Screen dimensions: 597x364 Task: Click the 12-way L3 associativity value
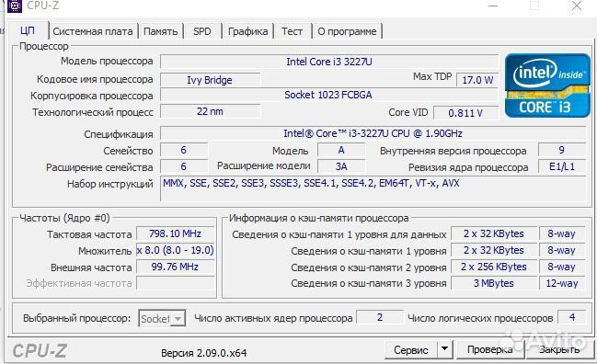click(x=562, y=283)
